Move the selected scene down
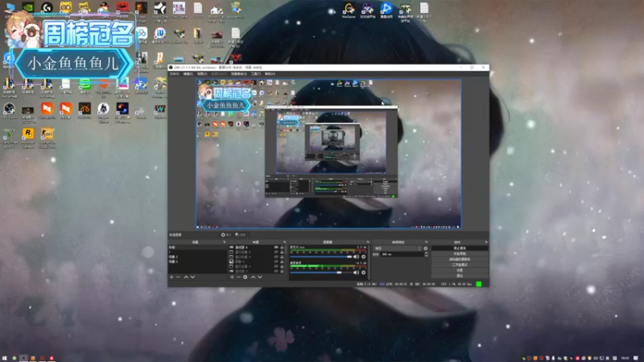The width and height of the screenshot is (644, 362). (192, 277)
